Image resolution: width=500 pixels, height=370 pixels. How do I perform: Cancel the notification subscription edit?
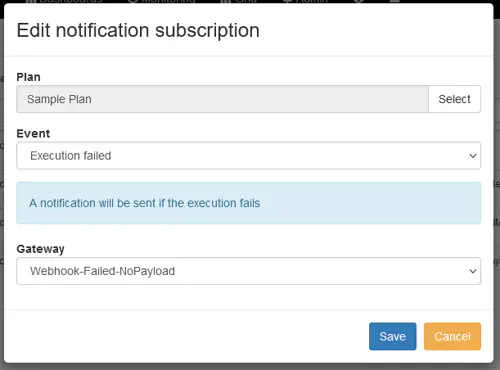coord(452,336)
